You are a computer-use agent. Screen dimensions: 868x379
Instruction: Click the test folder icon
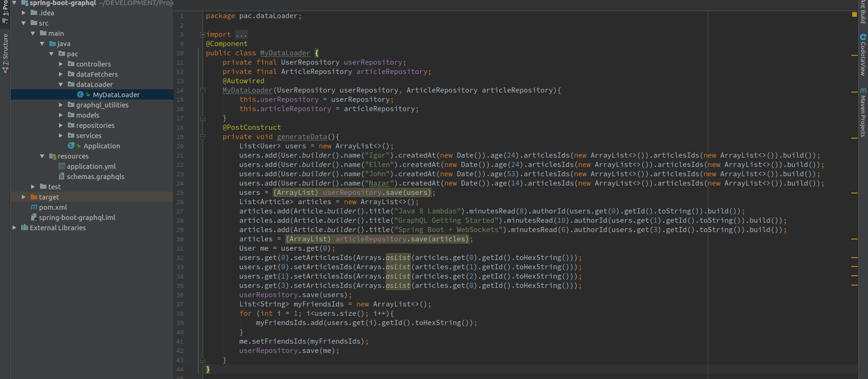coord(43,186)
